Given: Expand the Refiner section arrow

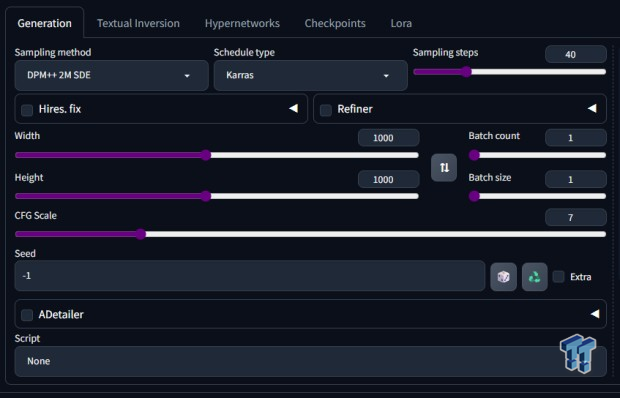Looking at the screenshot, I should [x=592, y=108].
